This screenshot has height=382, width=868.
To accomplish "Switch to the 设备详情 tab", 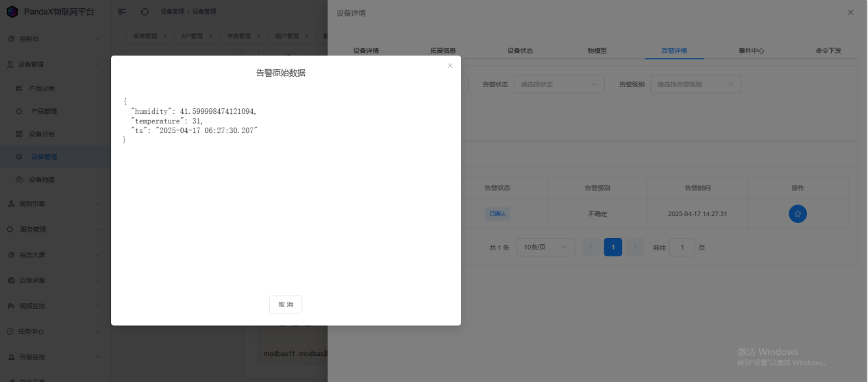I will click(x=366, y=51).
